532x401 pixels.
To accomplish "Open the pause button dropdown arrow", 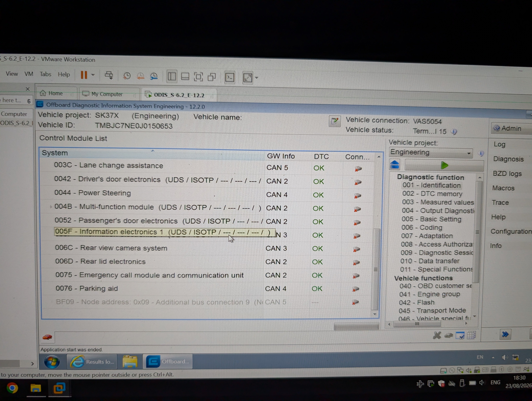I will tap(93, 75).
